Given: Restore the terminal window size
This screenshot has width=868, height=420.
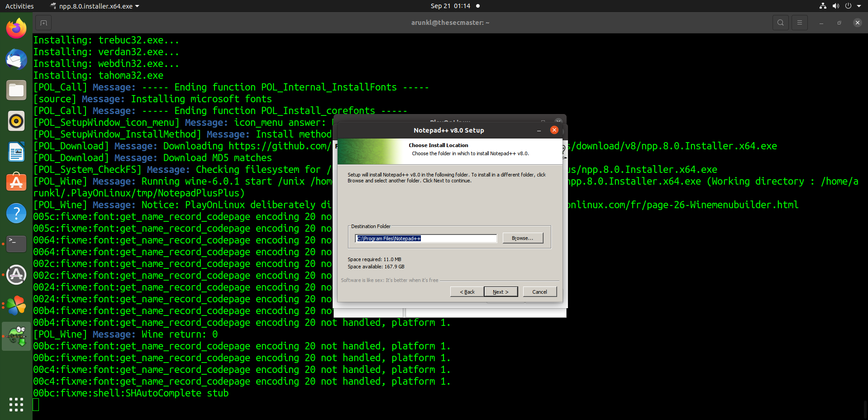Looking at the screenshot, I should tap(839, 23).
